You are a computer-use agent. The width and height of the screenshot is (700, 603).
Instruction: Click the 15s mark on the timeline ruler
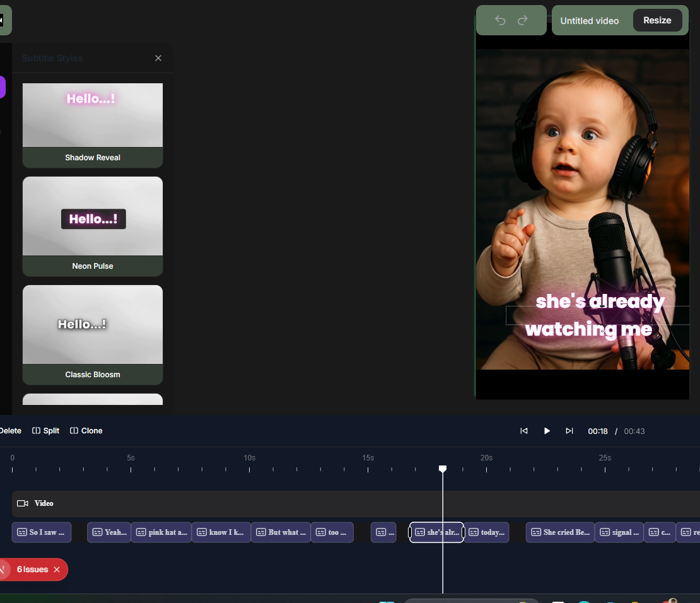click(x=368, y=458)
